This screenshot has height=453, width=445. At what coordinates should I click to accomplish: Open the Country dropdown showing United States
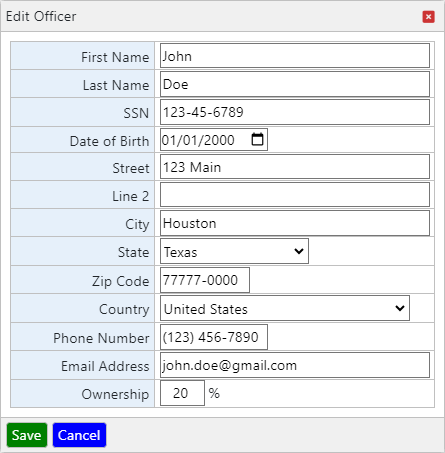pos(285,308)
